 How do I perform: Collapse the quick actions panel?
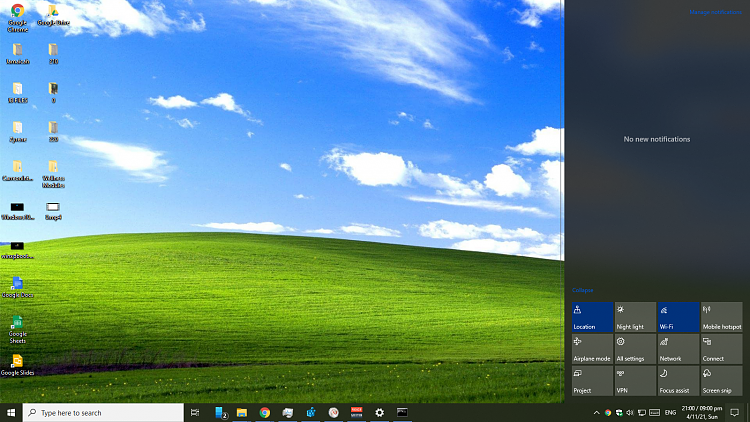[x=582, y=290]
